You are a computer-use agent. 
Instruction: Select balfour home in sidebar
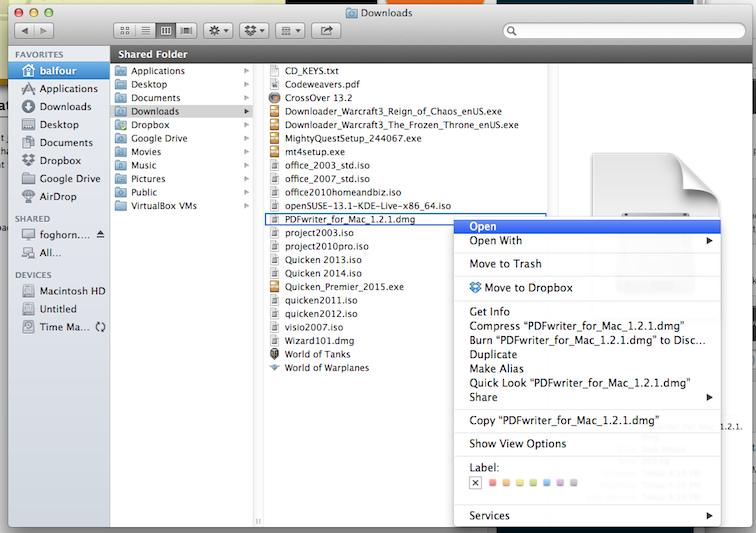click(59, 70)
